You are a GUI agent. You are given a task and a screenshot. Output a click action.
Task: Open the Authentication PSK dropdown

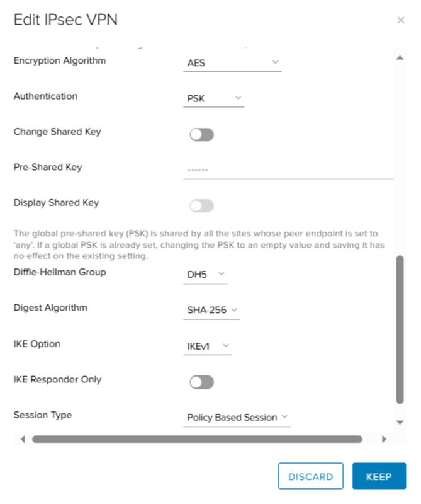(214, 98)
